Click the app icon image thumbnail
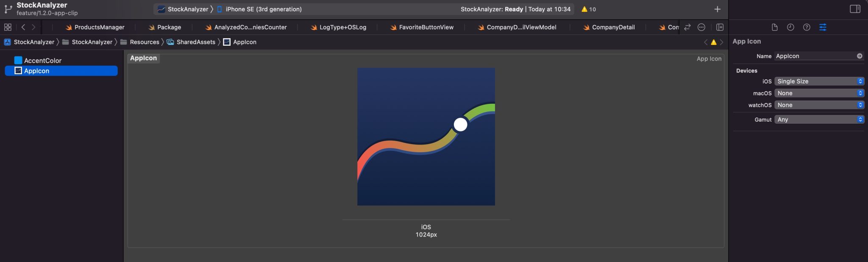 point(426,137)
